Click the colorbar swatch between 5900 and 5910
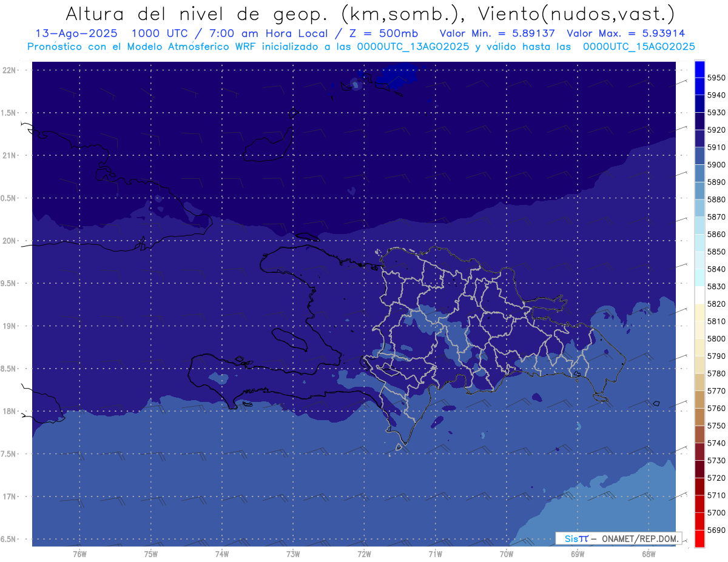The image size is (728, 562). [699, 156]
